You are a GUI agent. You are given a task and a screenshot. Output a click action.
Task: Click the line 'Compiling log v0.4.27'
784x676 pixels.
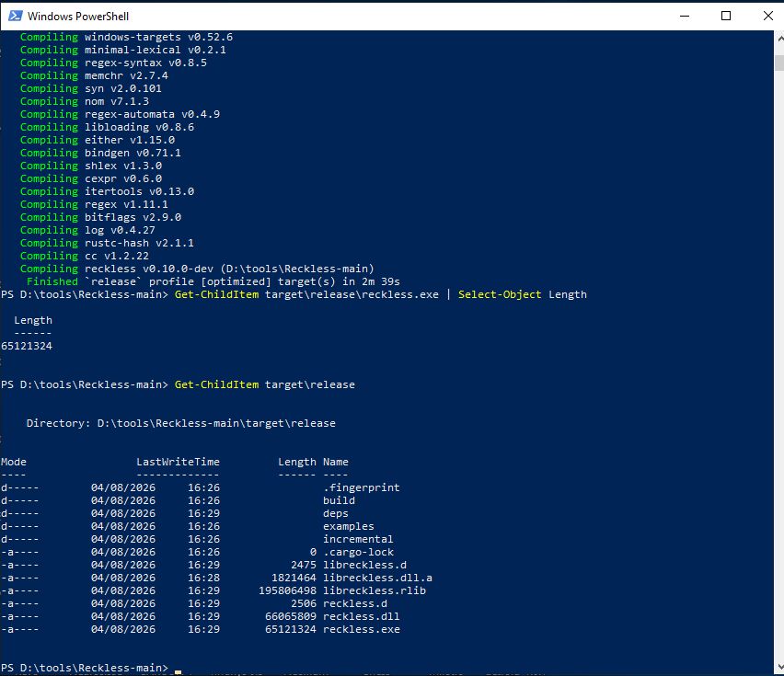tap(87, 230)
